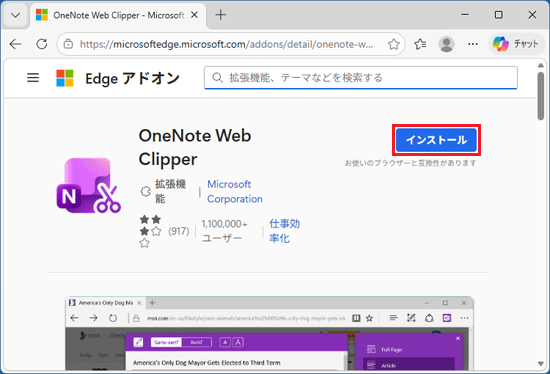Viewport: 550px width, 374px height.
Task: Click the 拡張機能 puzzle icon
Action: tap(145, 192)
